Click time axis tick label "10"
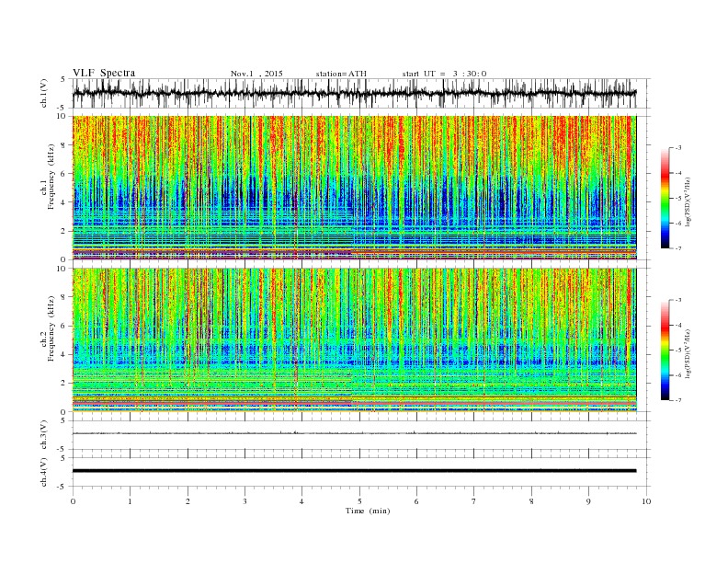The height and width of the screenshot is (563, 728). (646, 501)
